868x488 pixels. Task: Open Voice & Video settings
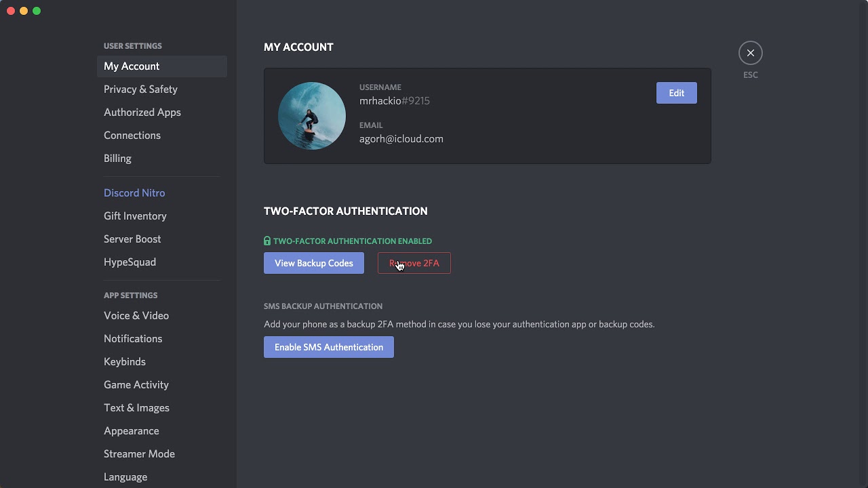tap(161, 316)
